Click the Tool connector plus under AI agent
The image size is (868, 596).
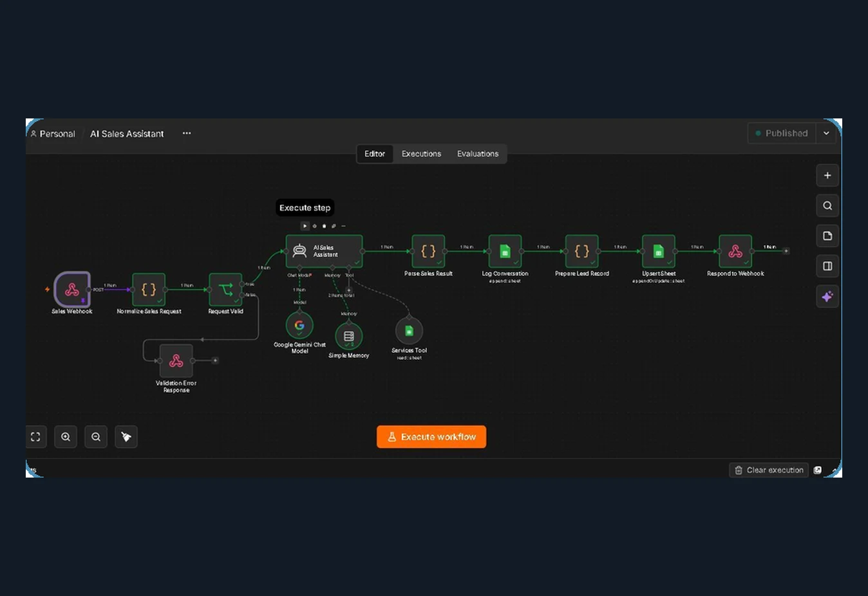[x=349, y=290]
